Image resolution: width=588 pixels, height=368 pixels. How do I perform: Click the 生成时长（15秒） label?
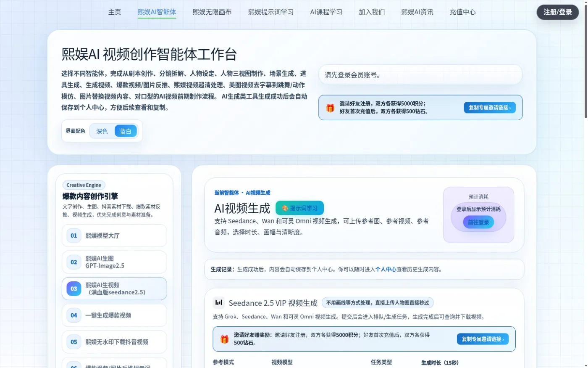440,363
